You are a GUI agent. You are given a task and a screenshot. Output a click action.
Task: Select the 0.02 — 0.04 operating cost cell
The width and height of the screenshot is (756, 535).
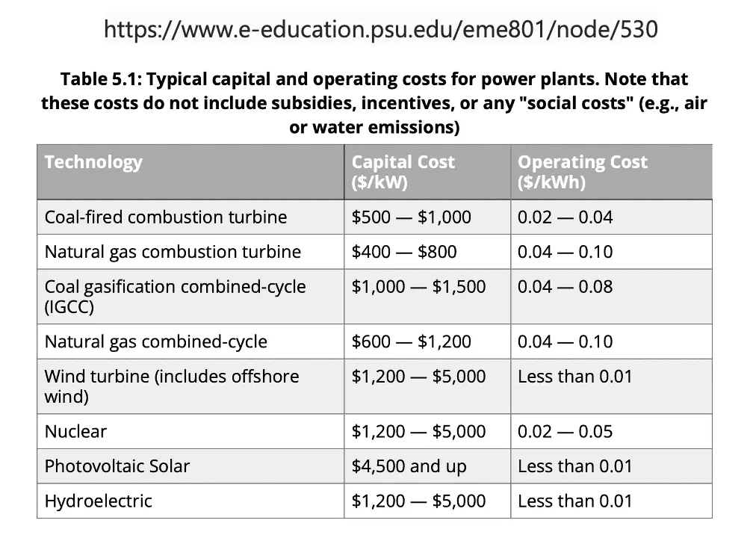(565, 217)
